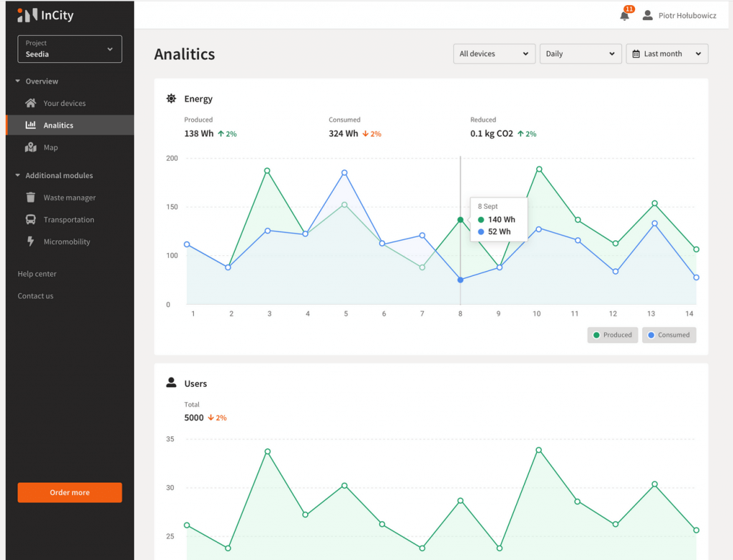Click the Map icon in sidebar
The height and width of the screenshot is (560, 733).
tap(31, 147)
